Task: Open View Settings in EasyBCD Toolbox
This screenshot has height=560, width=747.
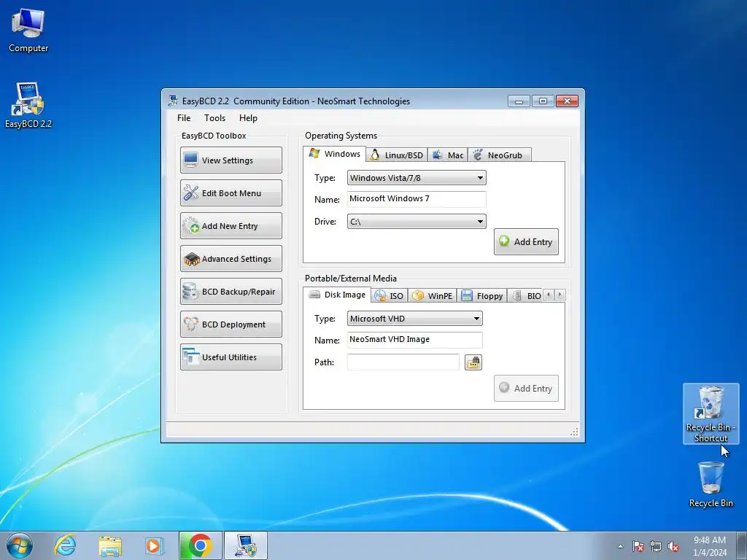Action: tap(231, 160)
